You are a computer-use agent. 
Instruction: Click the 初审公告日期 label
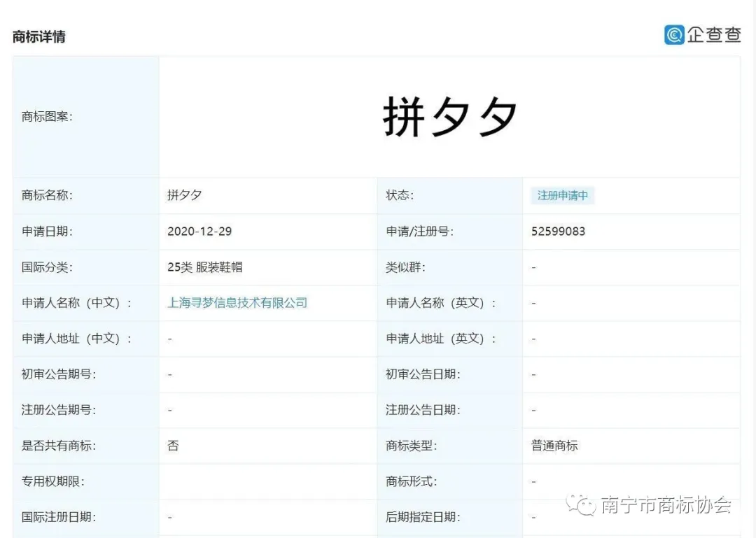(x=423, y=374)
